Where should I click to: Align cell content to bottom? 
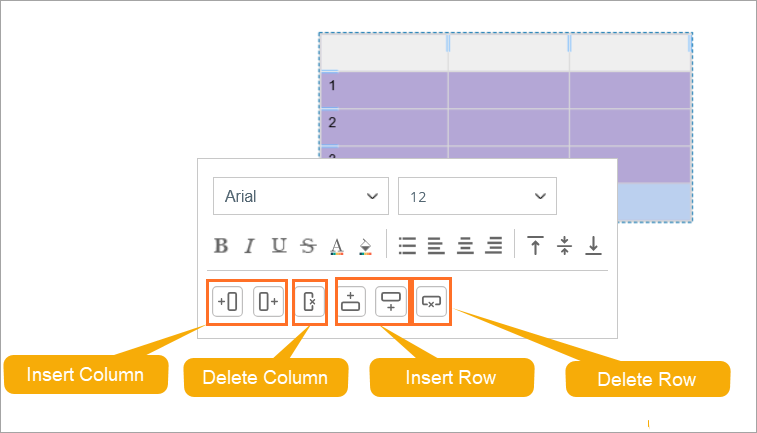pyautogui.click(x=594, y=245)
